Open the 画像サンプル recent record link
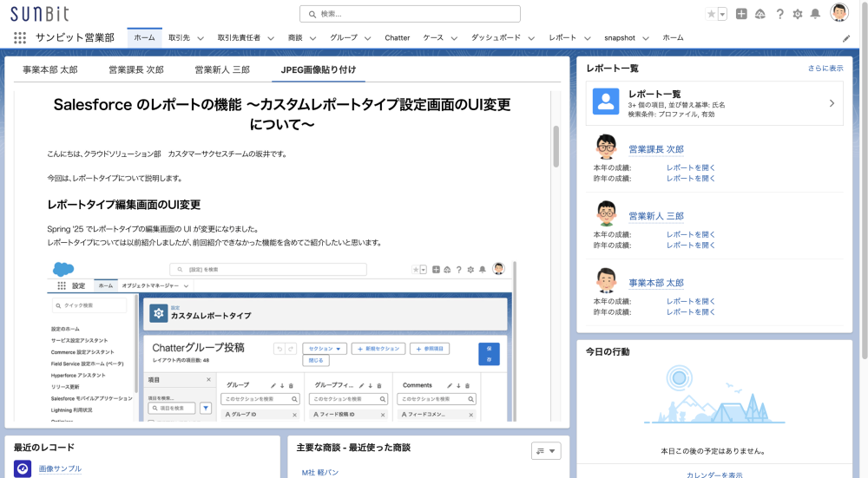Image resolution: width=868 pixels, height=478 pixels. pos(60,468)
